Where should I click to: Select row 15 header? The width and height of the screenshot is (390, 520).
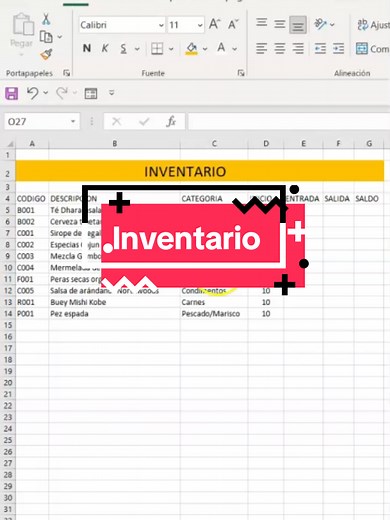pos(8,325)
